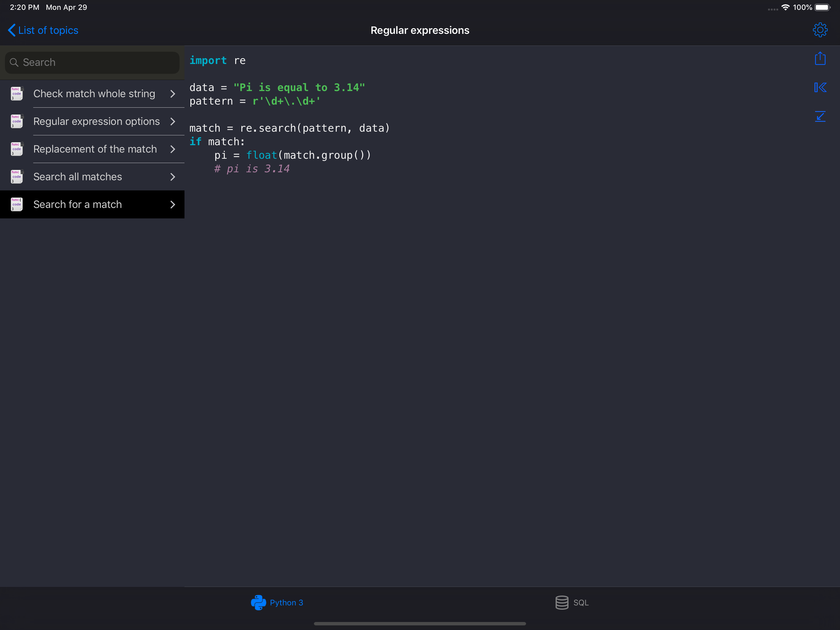Screen dimensions: 840x630
Task: Click the diagonal arrow shrink icon
Action: (x=820, y=116)
